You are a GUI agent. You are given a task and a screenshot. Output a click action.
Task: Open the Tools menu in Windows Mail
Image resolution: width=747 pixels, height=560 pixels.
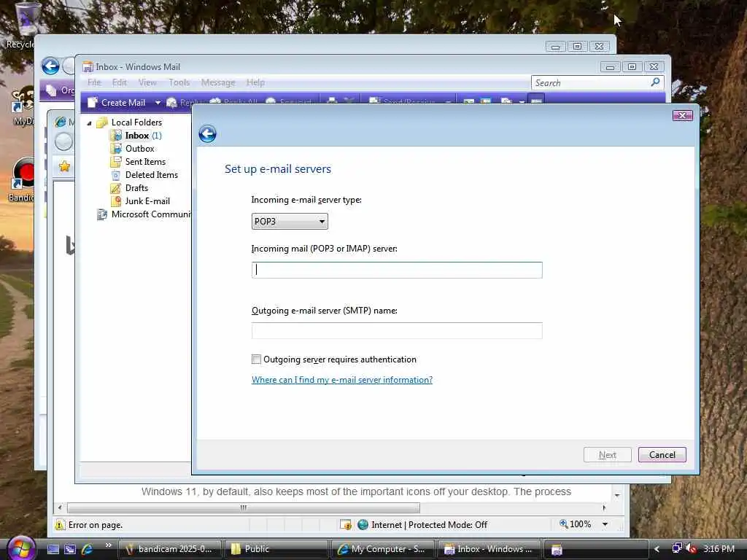pos(179,82)
